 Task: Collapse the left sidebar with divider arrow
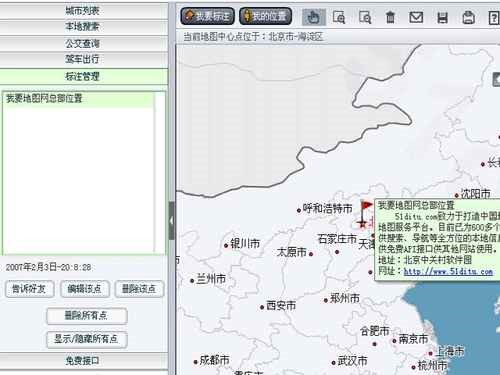click(x=171, y=220)
